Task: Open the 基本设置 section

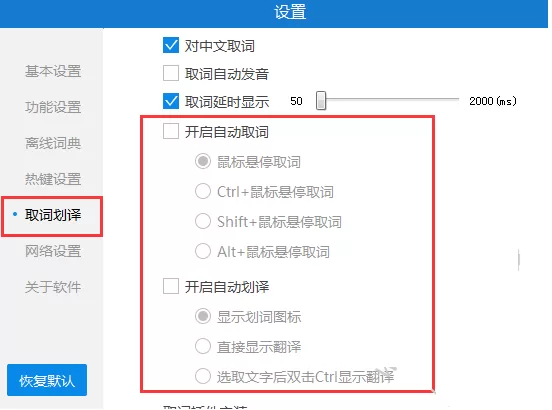Action: (53, 71)
